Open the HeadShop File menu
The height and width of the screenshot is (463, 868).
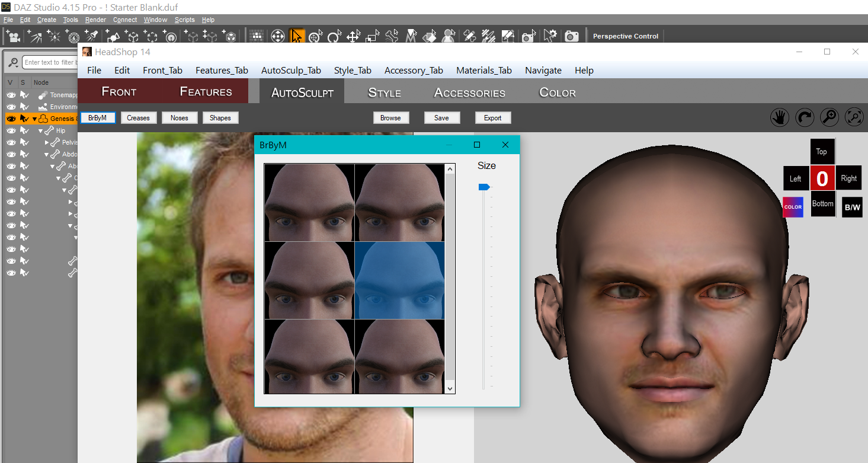94,70
